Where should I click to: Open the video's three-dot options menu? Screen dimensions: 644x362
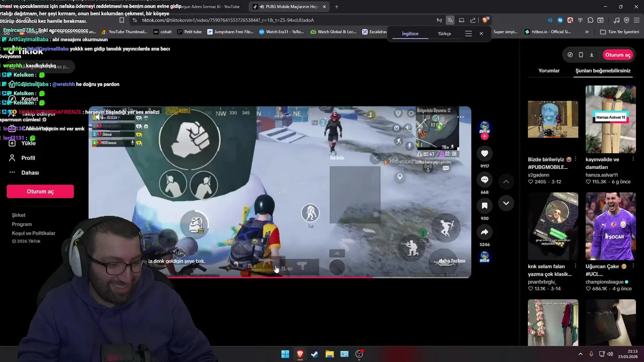460,117
